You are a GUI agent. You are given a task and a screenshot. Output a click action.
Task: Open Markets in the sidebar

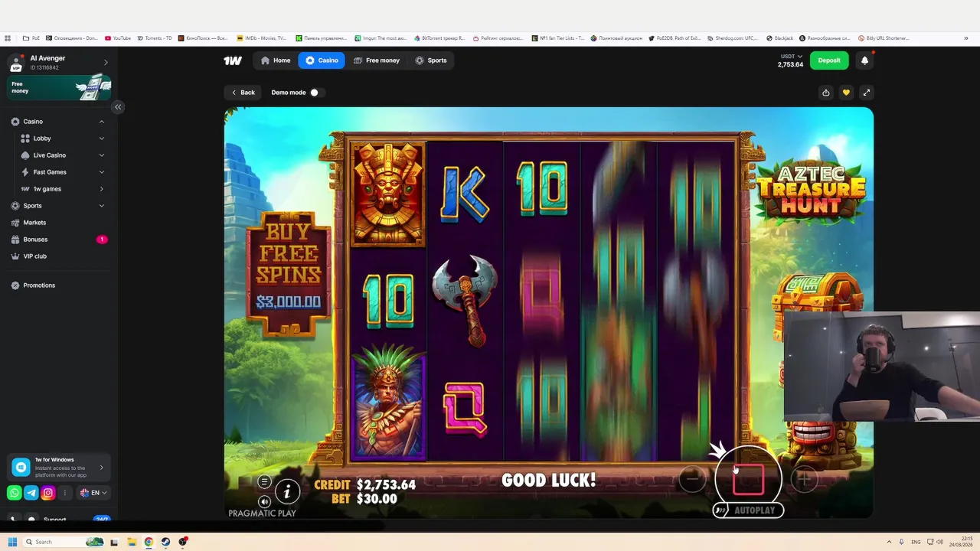click(x=34, y=223)
